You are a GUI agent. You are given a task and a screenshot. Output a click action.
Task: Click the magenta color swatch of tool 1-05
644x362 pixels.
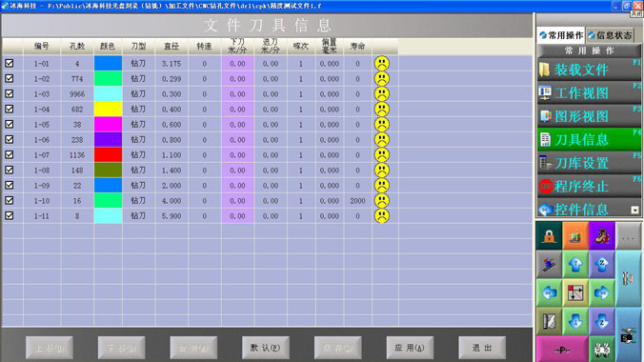click(108, 124)
